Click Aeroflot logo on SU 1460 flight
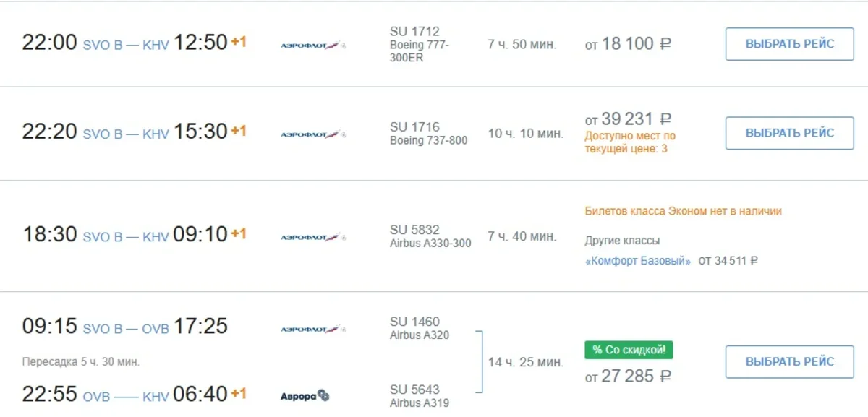Screen dimensions: 868x417 tap(313, 330)
